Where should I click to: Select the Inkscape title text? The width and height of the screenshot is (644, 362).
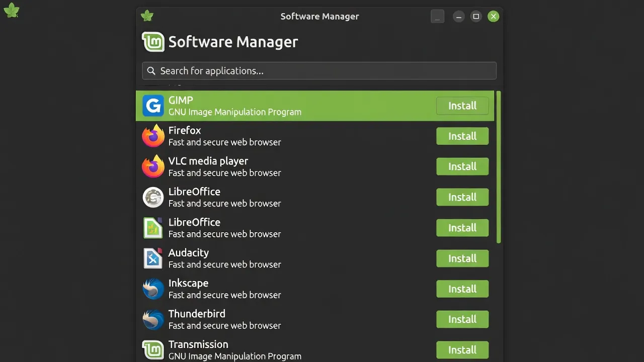[188, 283]
